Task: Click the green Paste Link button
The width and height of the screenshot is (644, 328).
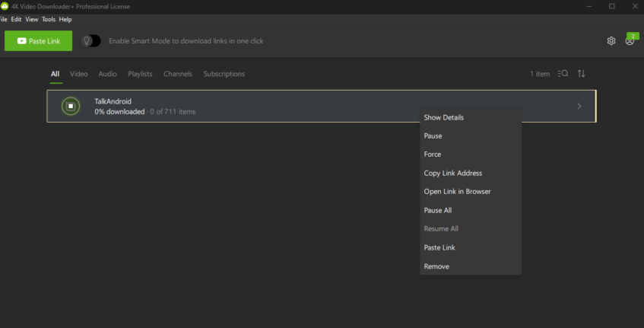Action: tap(38, 40)
